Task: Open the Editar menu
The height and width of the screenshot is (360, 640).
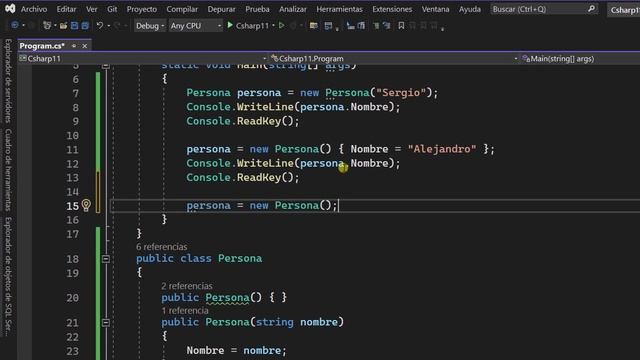Action: (x=66, y=9)
